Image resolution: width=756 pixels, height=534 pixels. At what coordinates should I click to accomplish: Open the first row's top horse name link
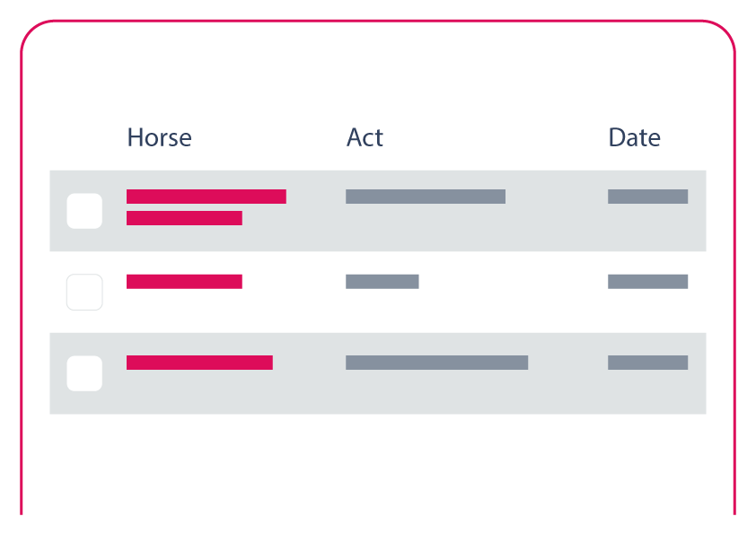[x=206, y=197]
